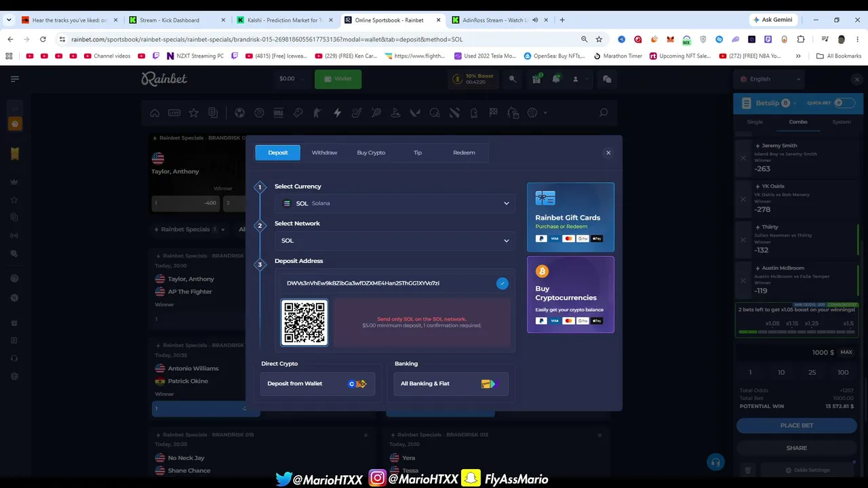Select the chess knight sport icon

click(474, 113)
